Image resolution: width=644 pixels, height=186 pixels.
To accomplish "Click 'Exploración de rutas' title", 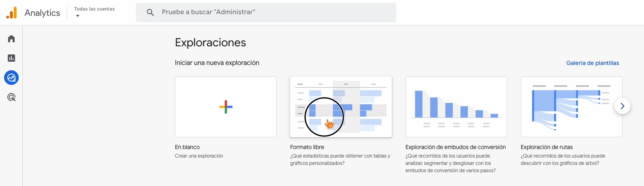I will 546,147.
